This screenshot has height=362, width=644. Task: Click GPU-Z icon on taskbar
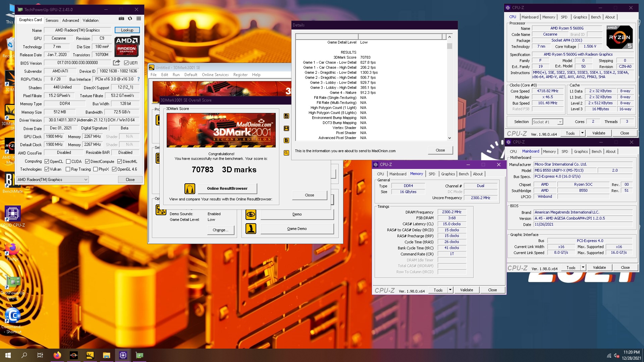[x=139, y=355]
